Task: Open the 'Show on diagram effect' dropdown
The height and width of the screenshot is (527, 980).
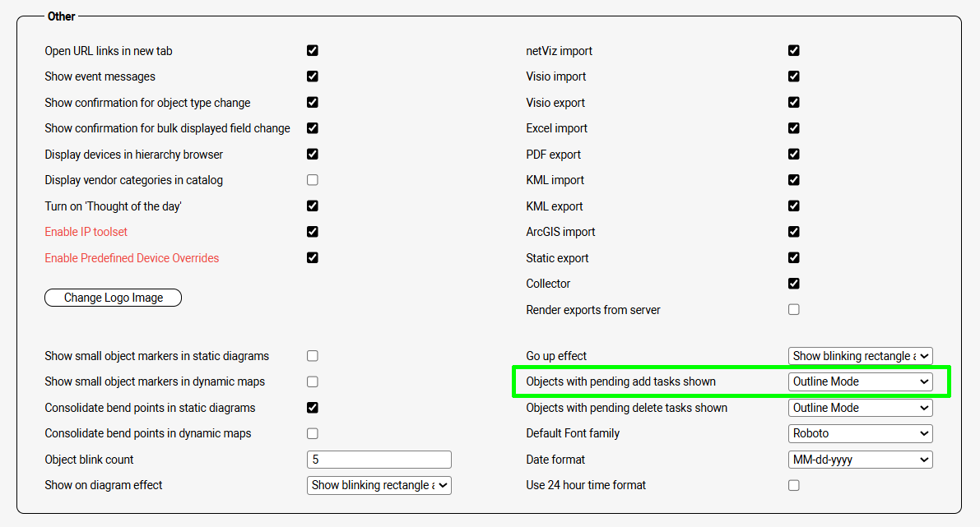Action: 379,485
